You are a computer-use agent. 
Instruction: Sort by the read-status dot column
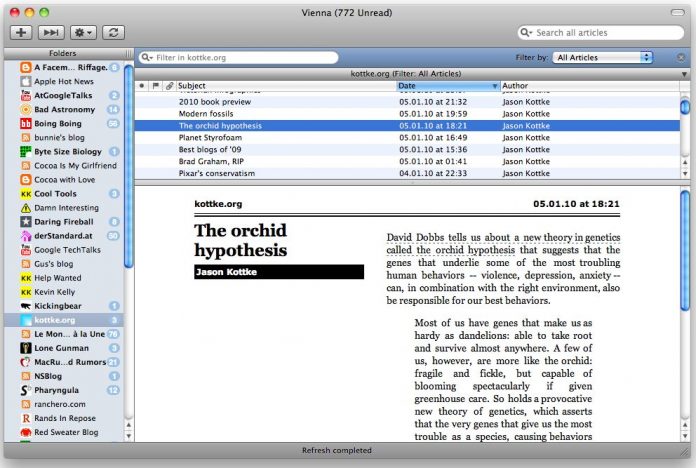142,86
